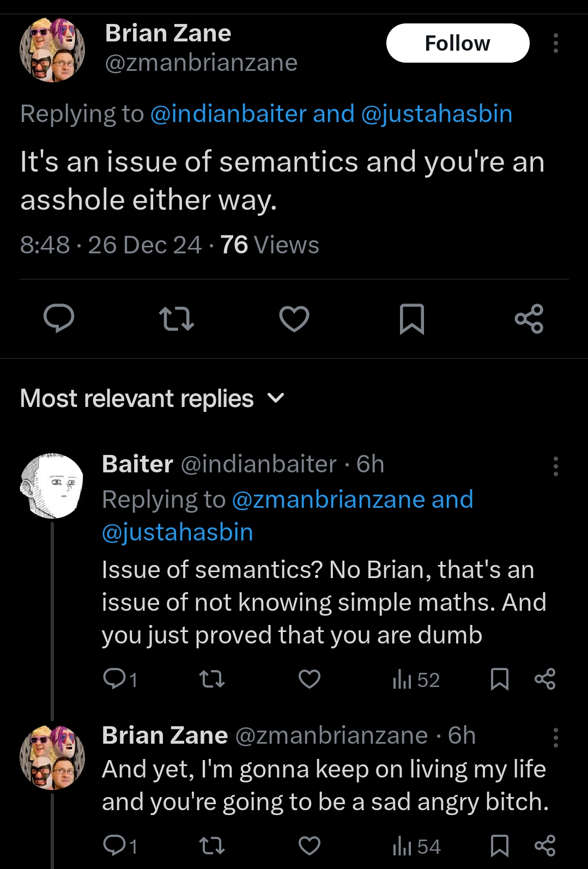Screen dimensions: 588x869
Task: Open more options on Brian Zane's reply
Action: click(x=555, y=738)
